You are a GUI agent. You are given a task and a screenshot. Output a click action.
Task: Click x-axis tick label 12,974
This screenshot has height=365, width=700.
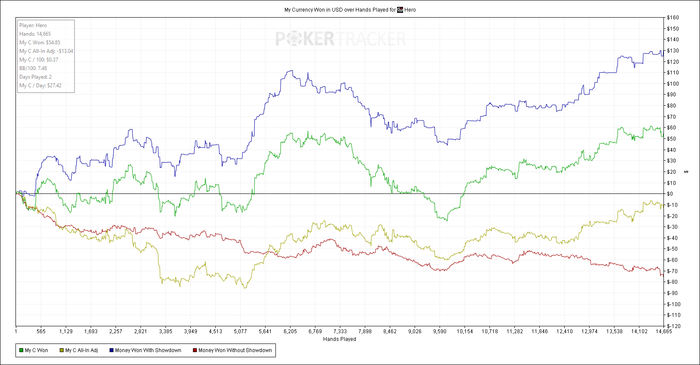589,332
